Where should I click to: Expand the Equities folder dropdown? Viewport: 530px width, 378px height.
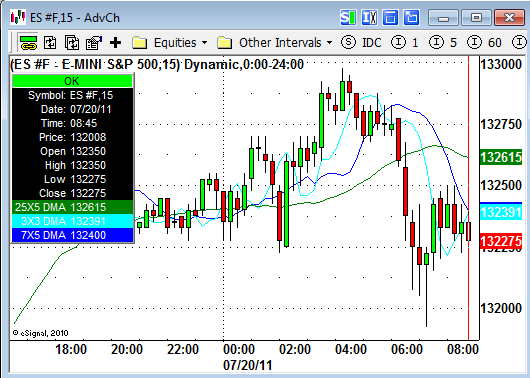coord(170,43)
